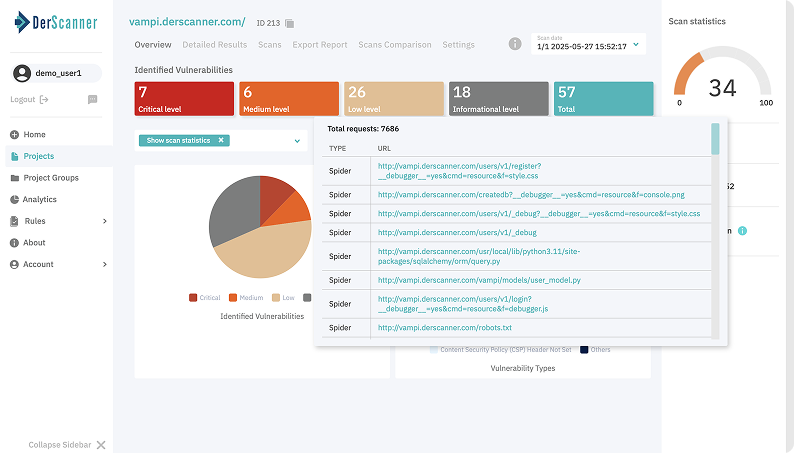The image size is (794, 453).
Task: Select Projects in the sidebar
Action: pos(38,156)
